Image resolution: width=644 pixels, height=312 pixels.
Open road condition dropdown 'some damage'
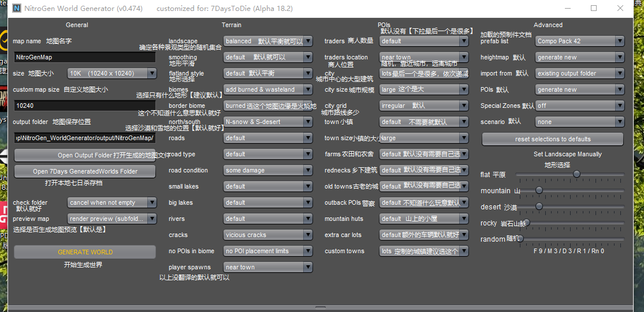(268, 170)
